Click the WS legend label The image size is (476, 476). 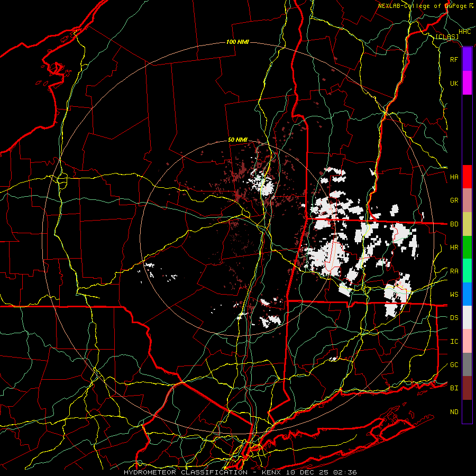454,294
